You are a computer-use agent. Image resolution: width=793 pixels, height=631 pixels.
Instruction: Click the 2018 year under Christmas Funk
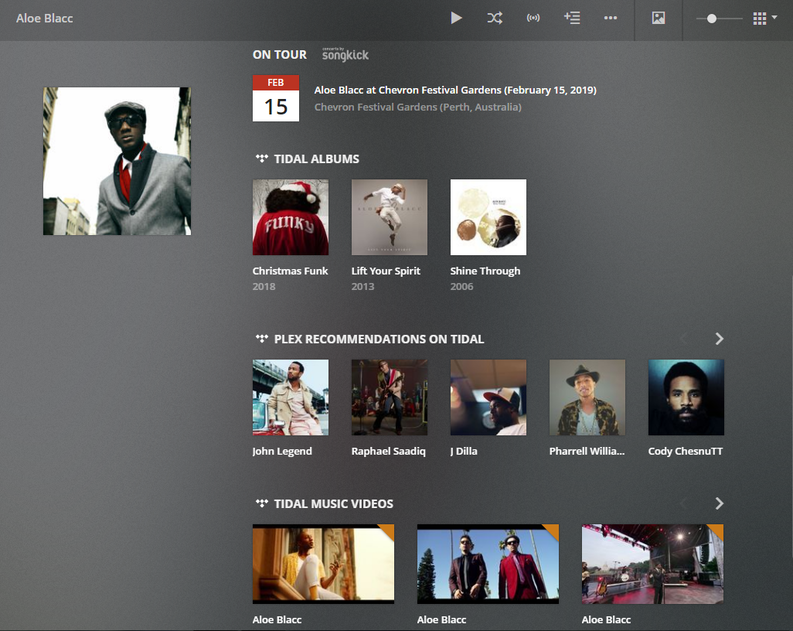[264, 287]
